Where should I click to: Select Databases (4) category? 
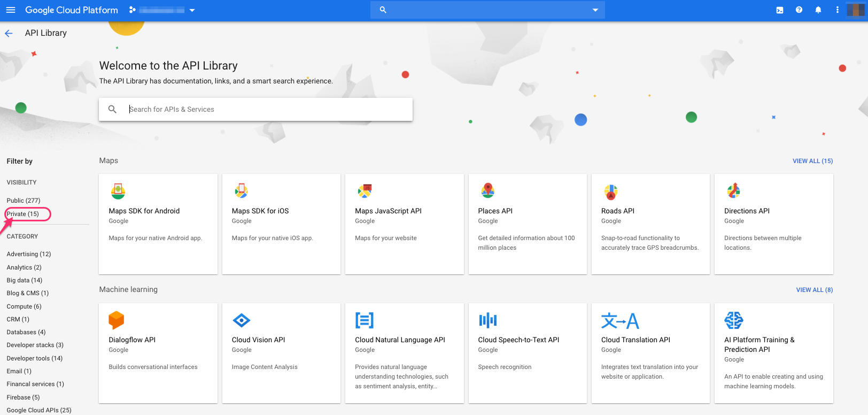point(26,332)
